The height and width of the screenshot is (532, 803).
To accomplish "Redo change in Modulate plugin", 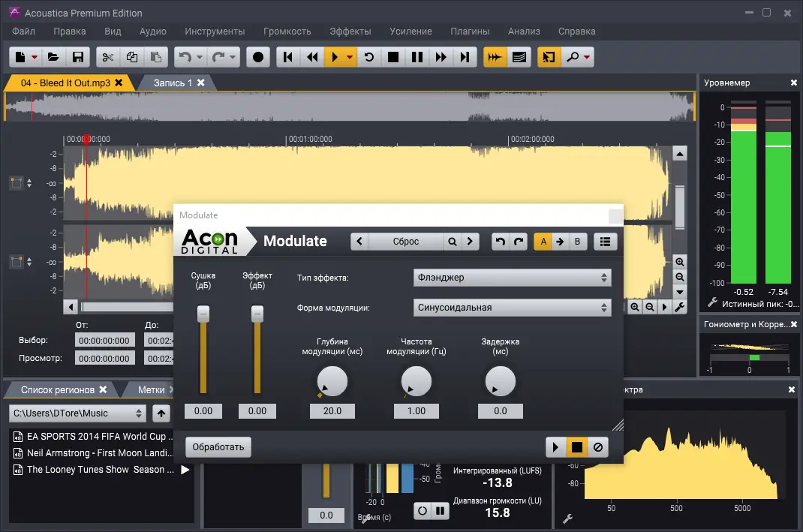I will click(519, 241).
